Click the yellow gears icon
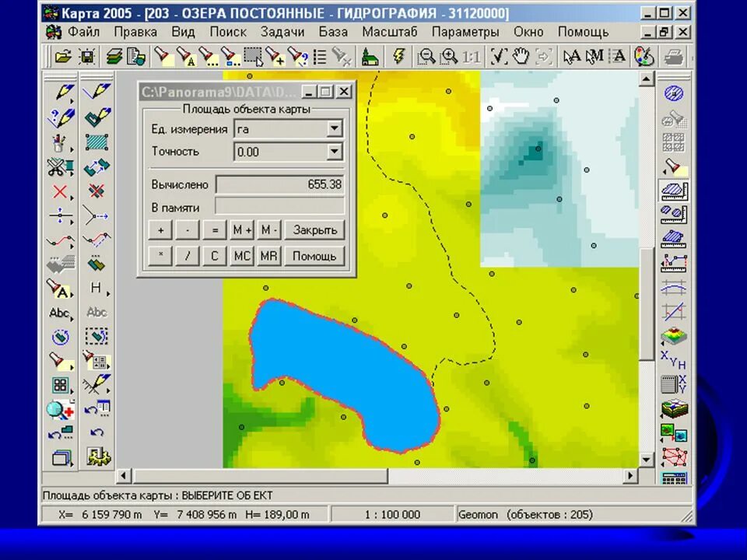The image size is (747, 560). pyautogui.click(x=98, y=457)
